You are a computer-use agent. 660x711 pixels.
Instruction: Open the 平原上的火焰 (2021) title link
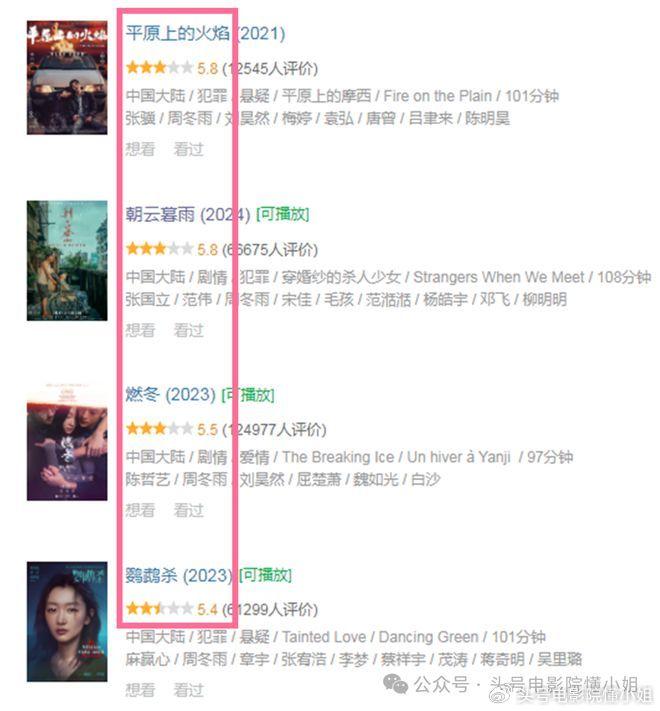pos(205,34)
